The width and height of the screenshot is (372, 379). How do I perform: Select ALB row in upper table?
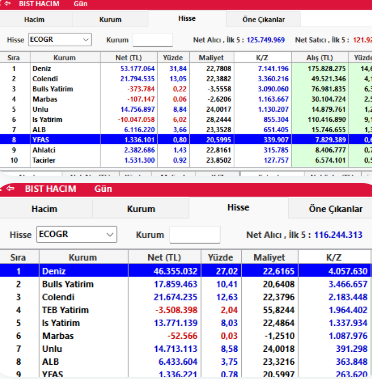coord(186,129)
